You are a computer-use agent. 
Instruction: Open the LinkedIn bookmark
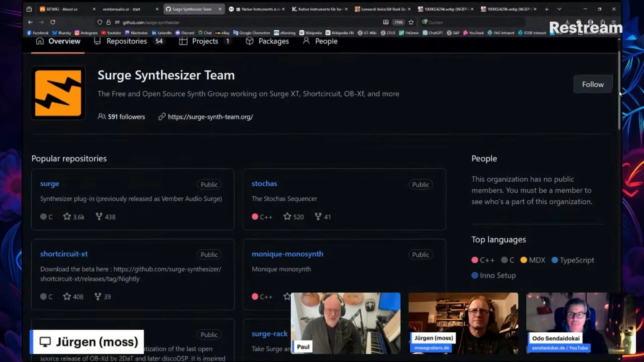coord(161,33)
